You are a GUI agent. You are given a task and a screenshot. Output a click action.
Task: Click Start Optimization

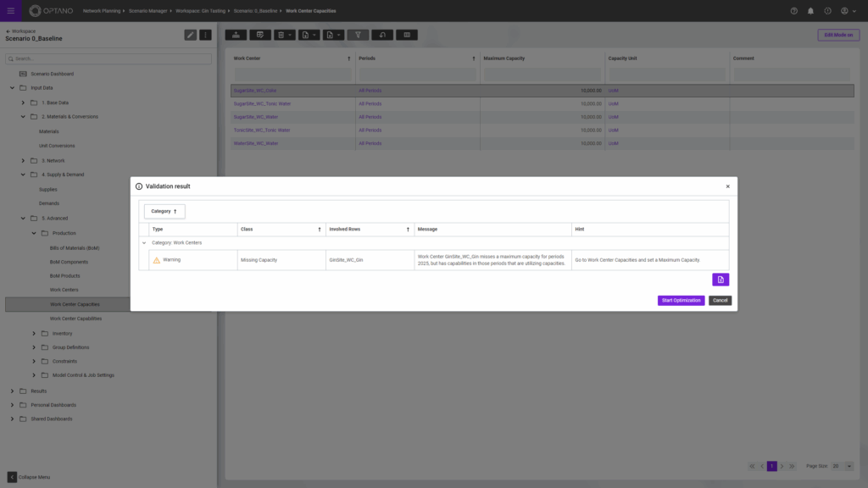681,300
